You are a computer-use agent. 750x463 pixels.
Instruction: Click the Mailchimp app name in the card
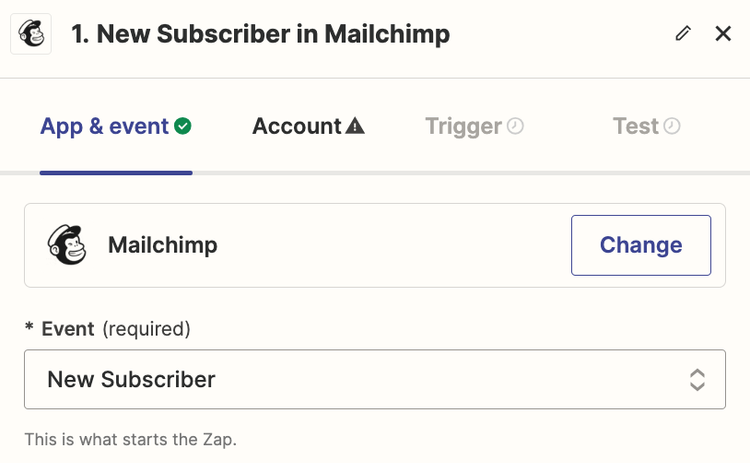click(x=162, y=245)
